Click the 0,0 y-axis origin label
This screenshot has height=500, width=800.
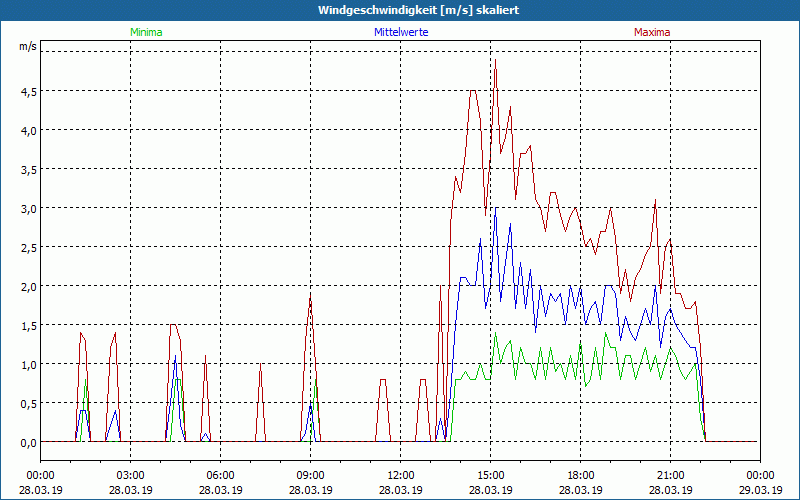[29, 442]
